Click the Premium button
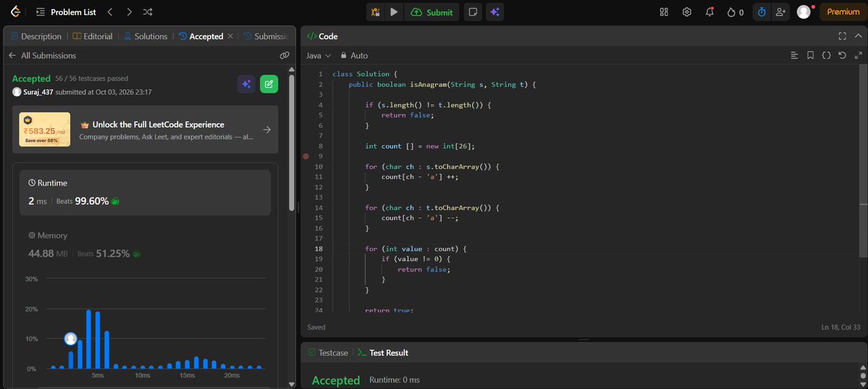 coord(843,12)
